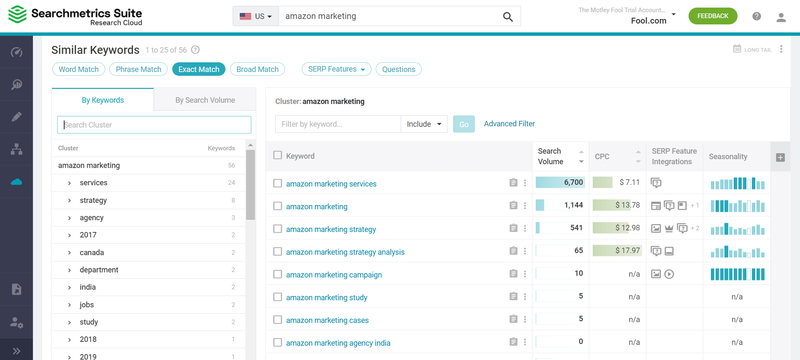Select Word Match filter
This screenshot has width=800, height=360.
(x=79, y=69)
